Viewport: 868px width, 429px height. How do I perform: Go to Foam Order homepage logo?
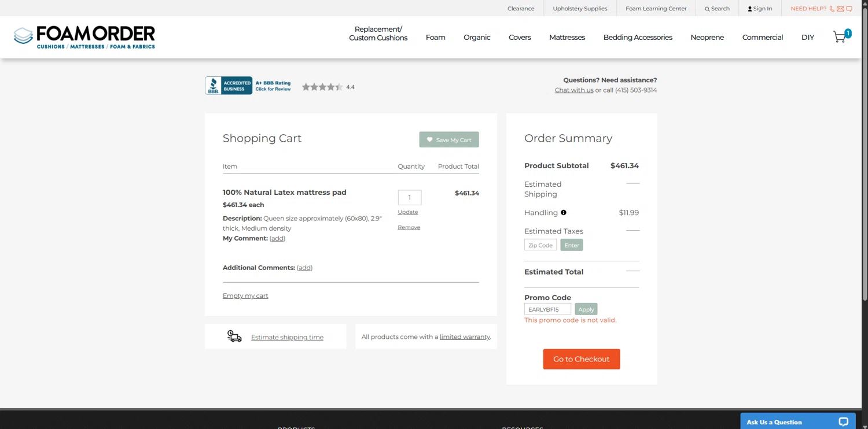(x=84, y=37)
